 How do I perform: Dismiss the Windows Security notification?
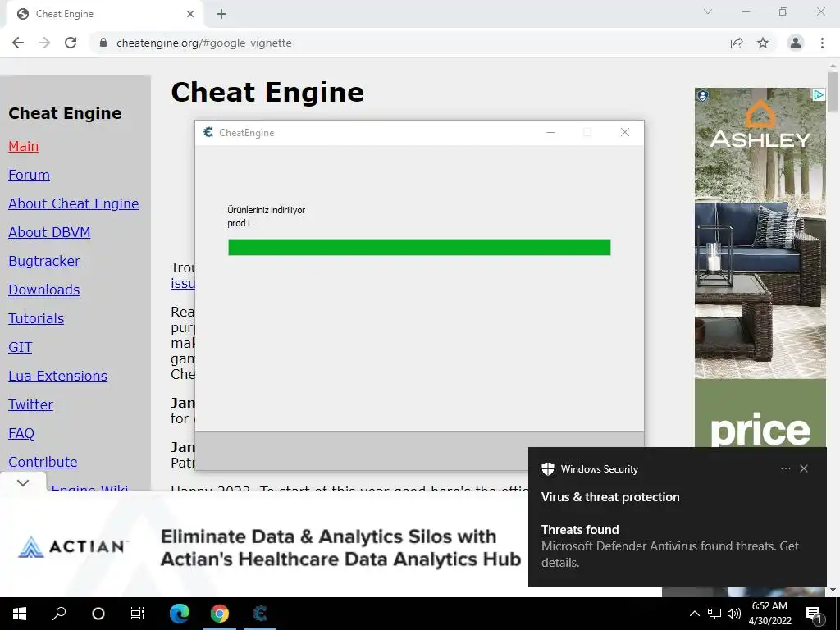click(x=804, y=468)
